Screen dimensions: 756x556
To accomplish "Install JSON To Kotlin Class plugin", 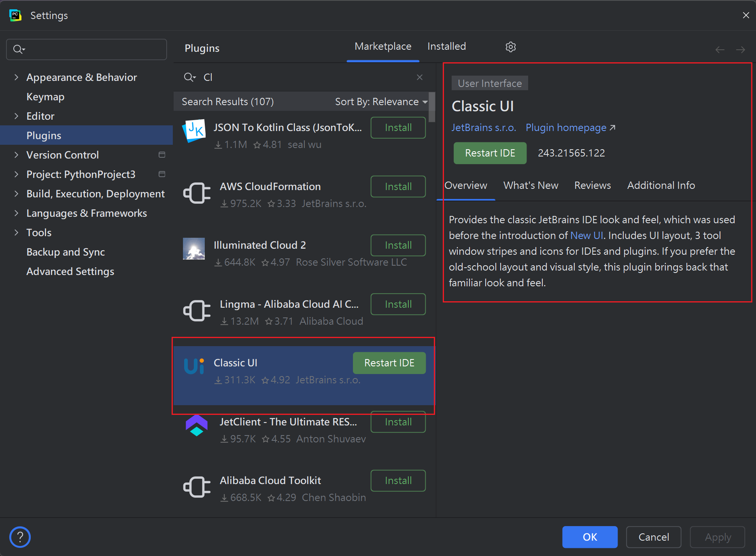I will pyautogui.click(x=398, y=128).
